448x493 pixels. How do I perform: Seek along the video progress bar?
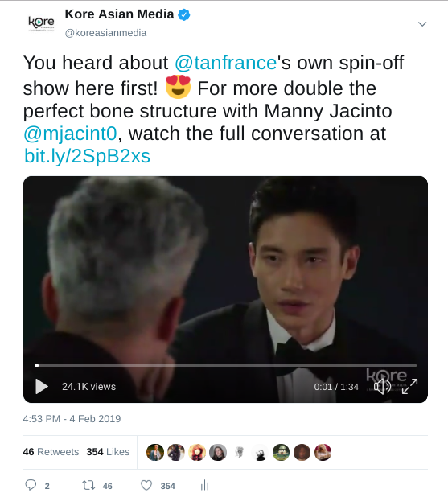click(x=225, y=365)
